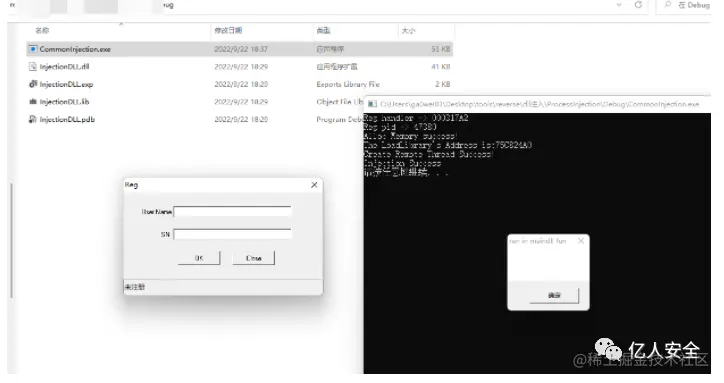The height and width of the screenshot is (383, 724).
Task: Select the CommonInjection.exe file icon
Action: [33, 49]
